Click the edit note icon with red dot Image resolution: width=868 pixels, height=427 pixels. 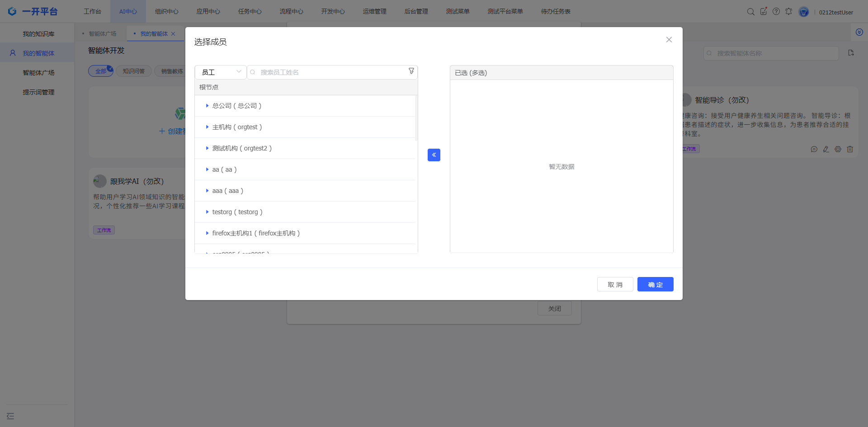(763, 12)
